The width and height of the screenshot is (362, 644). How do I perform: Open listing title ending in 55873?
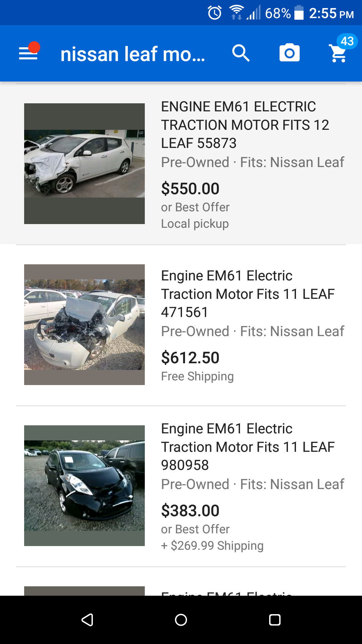tap(245, 125)
